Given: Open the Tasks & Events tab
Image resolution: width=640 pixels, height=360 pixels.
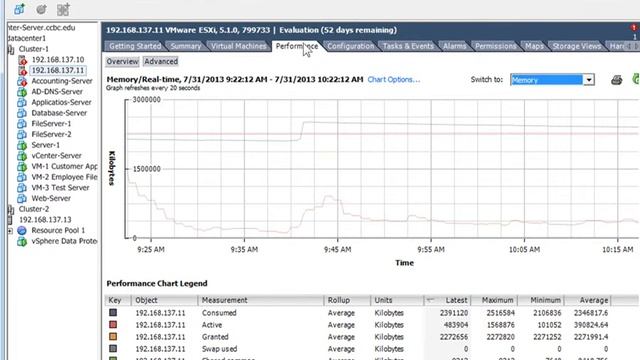Looking at the screenshot, I should [408, 46].
